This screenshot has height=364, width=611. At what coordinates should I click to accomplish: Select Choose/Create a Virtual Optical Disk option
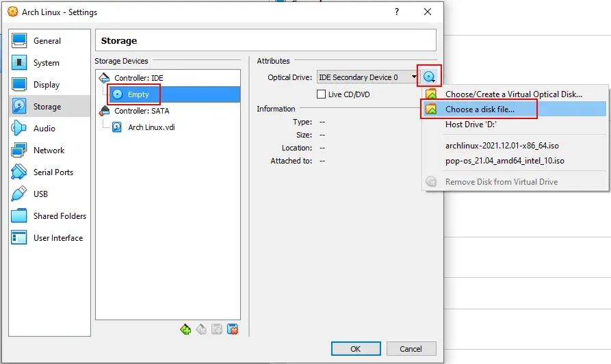pyautogui.click(x=513, y=94)
